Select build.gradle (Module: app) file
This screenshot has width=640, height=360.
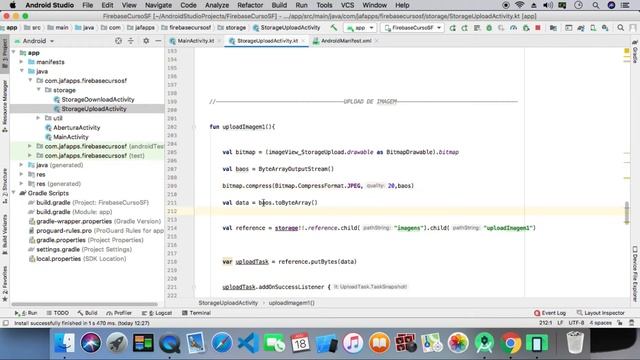(x=74, y=212)
